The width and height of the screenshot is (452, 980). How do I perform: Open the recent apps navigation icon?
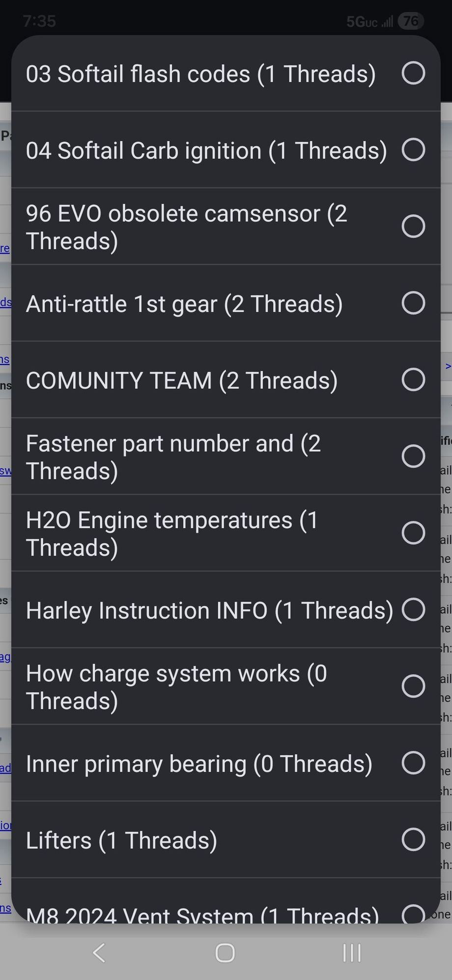coord(352,952)
